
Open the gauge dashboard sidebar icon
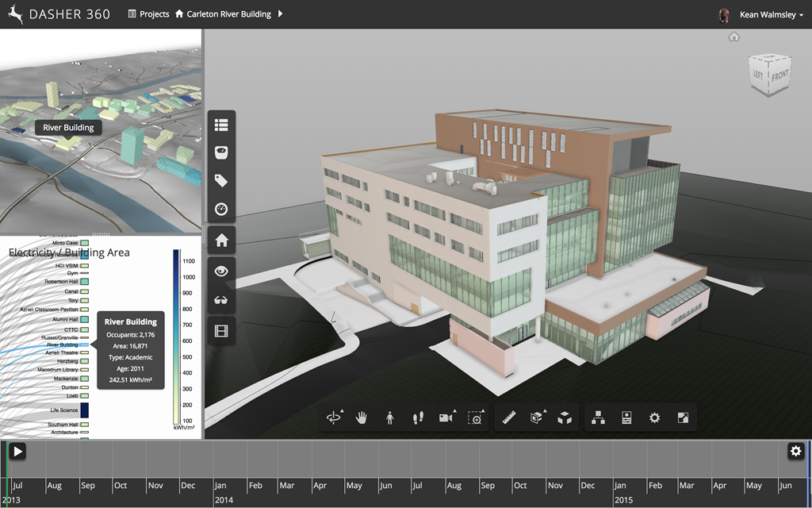pyautogui.click(x=221, y=210)
